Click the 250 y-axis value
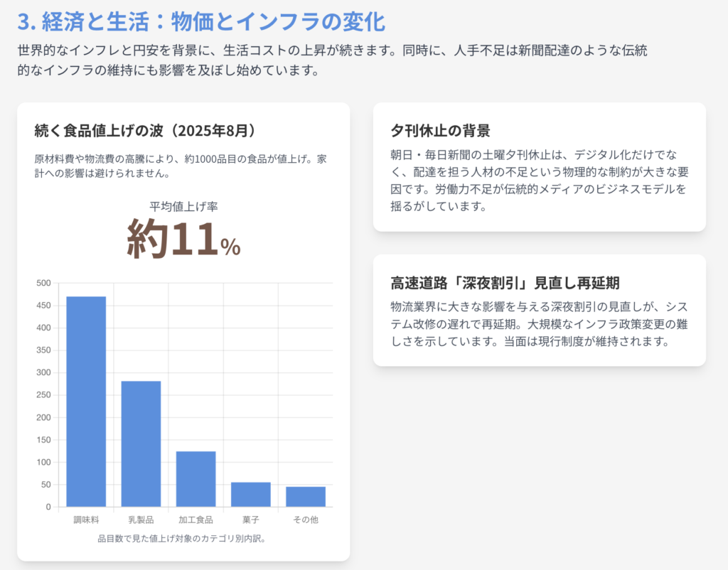The image size is (728, 570). (43, 395)
